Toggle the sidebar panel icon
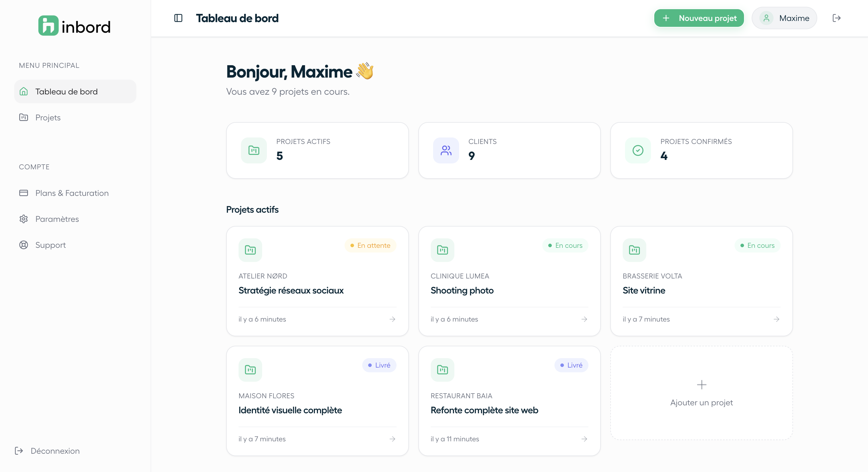868x472 pixels. (178, 18)
